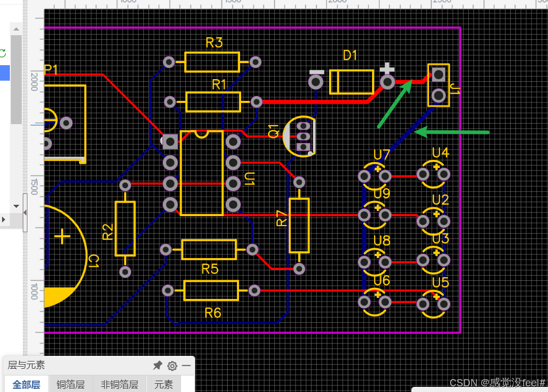Select the R2 designator label
The height and width of the screenshot is (392, 548).
click(x=108, y=232)
